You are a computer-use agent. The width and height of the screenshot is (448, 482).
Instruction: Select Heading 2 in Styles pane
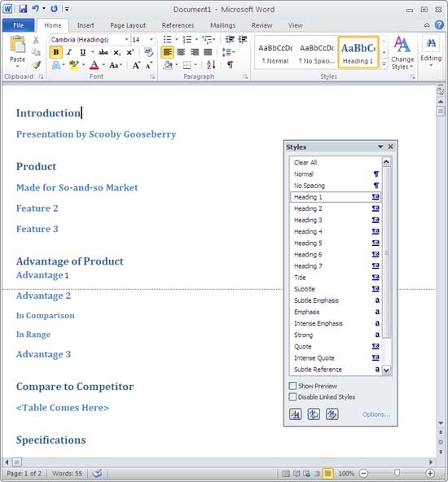click(x=336, y=208)
